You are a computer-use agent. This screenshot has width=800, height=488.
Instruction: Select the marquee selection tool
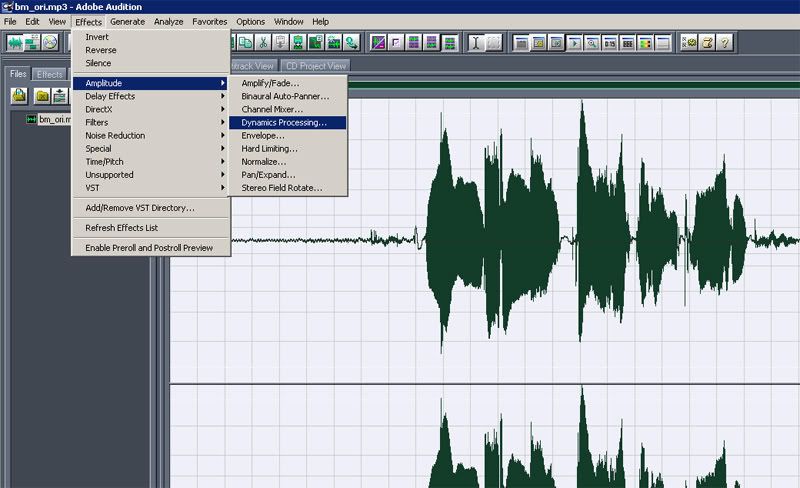tap(493, 43)
